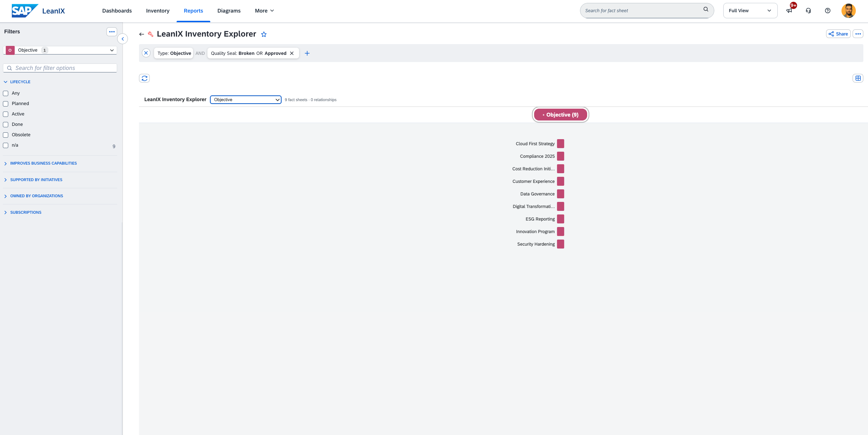Screen dimensions: 868x435
Task: Click the Cost Reduction Initi... square
Action: tap(561, 169)
